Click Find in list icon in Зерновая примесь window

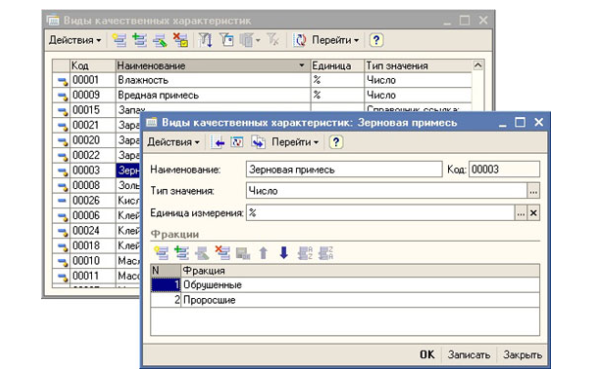coord(219,142)
